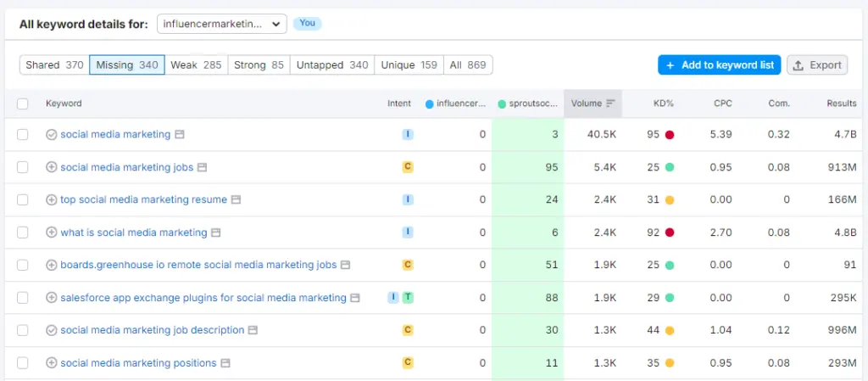Click red KD difficulty dot for 95 score
The height and width of the screenshot is (381, 868).
tap(670, 135)
